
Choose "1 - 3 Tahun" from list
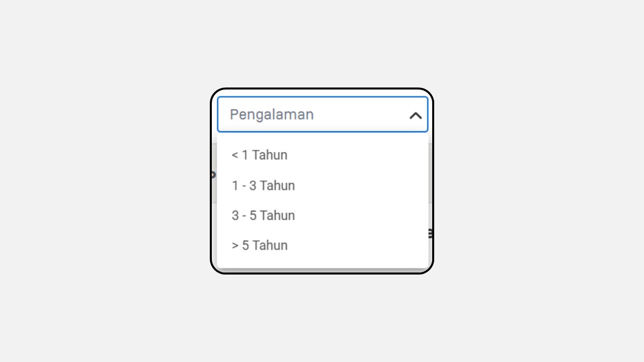click(x=323, y=186)
